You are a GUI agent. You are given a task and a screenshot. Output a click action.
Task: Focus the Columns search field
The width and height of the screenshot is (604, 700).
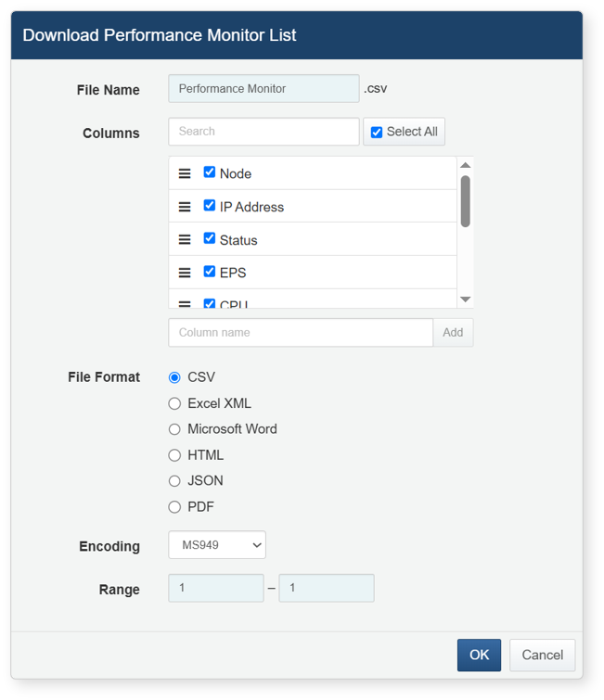pos(263,132)
